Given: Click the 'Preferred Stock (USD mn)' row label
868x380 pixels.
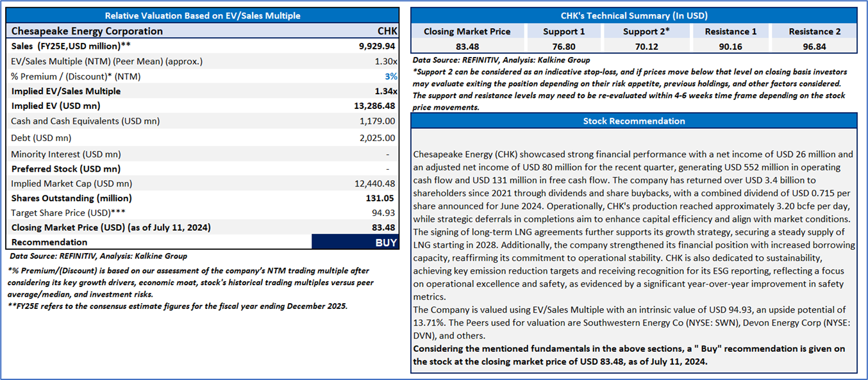Looking at the screenshot, I should (x=65, y=169).
